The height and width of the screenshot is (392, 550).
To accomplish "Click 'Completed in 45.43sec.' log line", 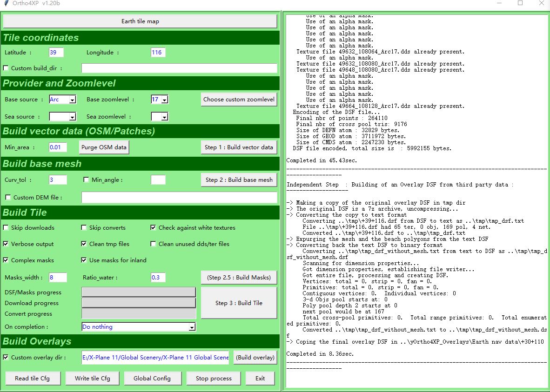I will coord(322,160).
